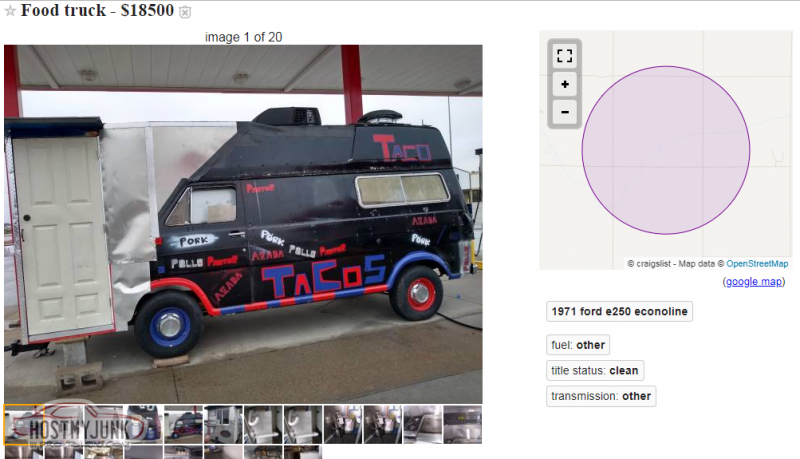Select the first thumbnail in the gallery
Image resolution: width=800 pixels, height=459 pixels.
(23, 424)
